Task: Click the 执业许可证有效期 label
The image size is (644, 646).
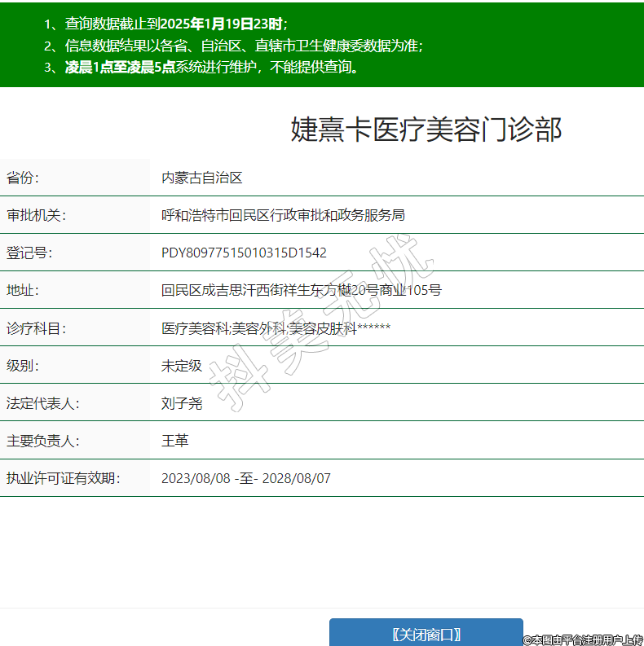Action: point(63,478)
